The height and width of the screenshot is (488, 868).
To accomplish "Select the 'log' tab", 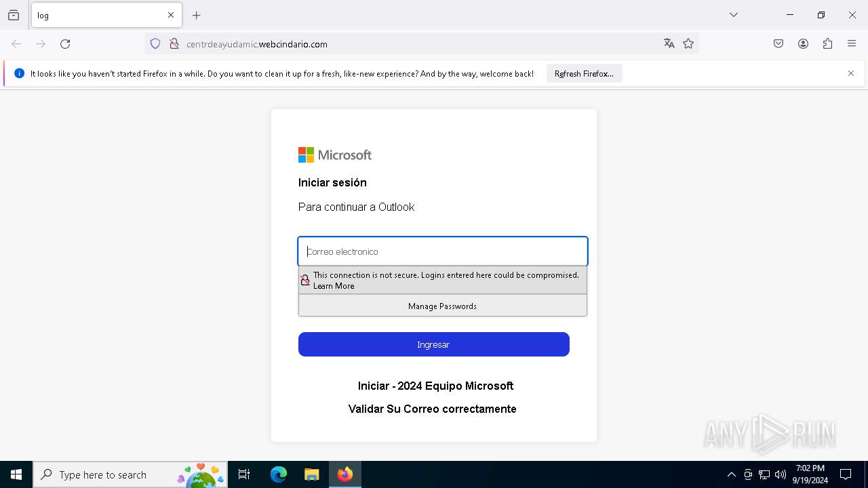I will point(106,15).
